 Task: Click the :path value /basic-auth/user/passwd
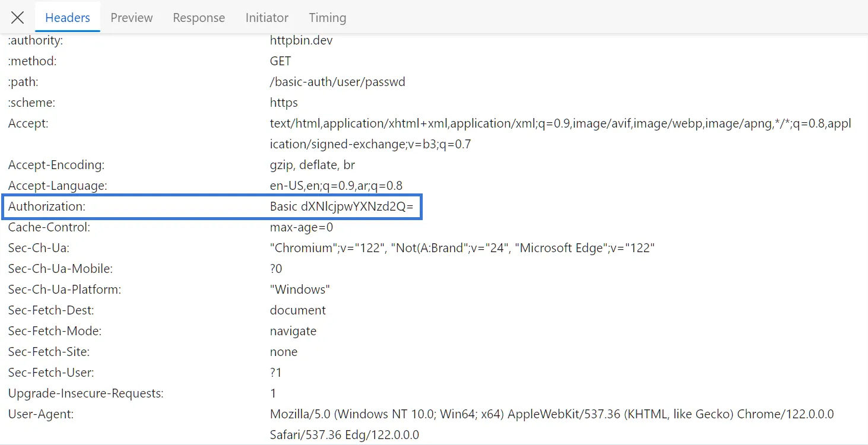click(x=337, y=81)
